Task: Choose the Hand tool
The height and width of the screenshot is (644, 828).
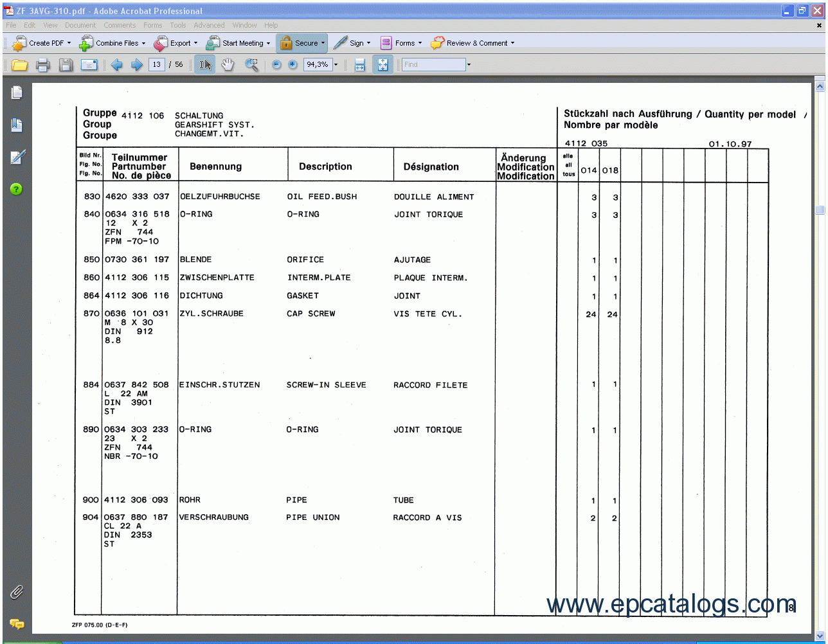Action: 228,65
